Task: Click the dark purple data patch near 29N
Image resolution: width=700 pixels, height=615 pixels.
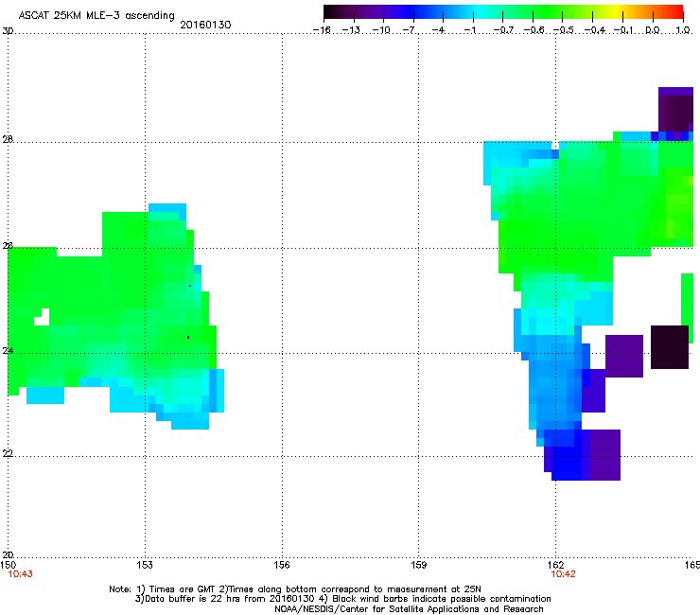Action: (x=675, y=110)
